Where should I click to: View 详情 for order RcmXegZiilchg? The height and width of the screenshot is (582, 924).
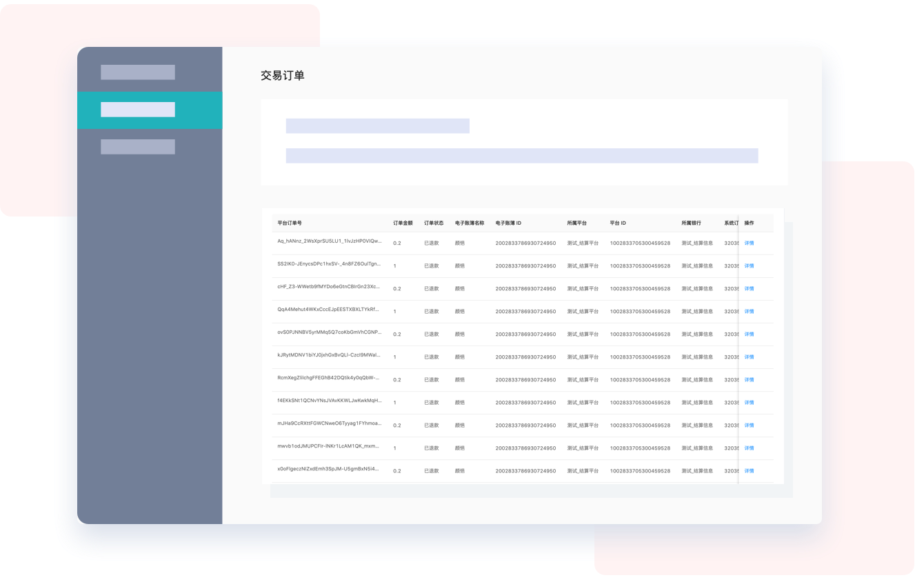tap(749, 379)
